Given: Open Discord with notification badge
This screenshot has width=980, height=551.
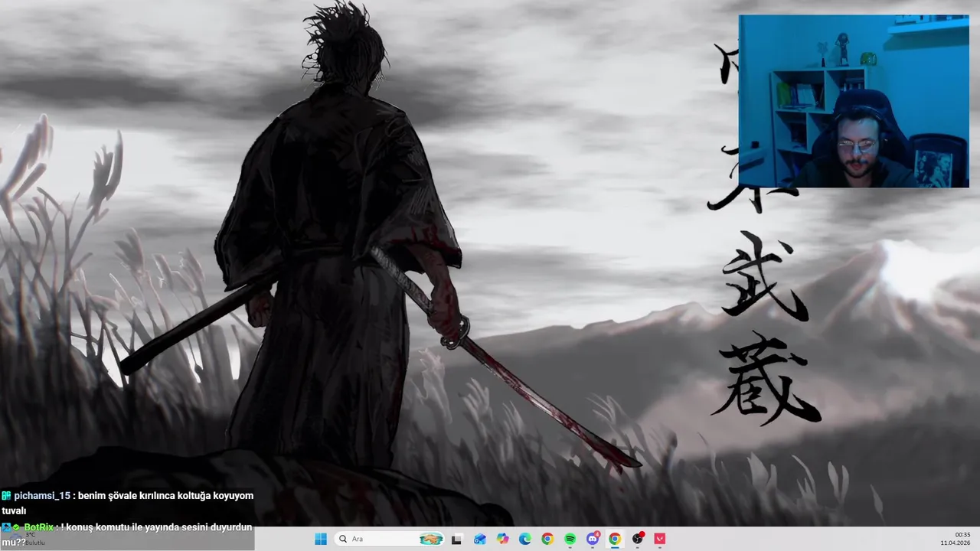Looking at the screenshot, I should tap(593, 539).
